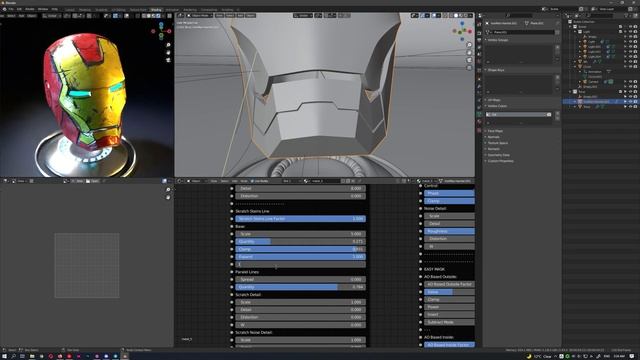Open the Object Data (green mesh) properties tab
Viewport: 640px width, 360px height.
(479, 115)
